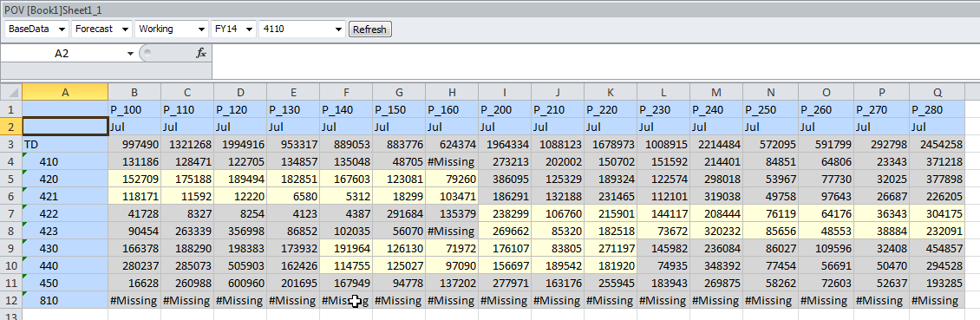This screenshot has height=320, width=980.
Task: Select the TD row label
Action: (x=65, y=144)
